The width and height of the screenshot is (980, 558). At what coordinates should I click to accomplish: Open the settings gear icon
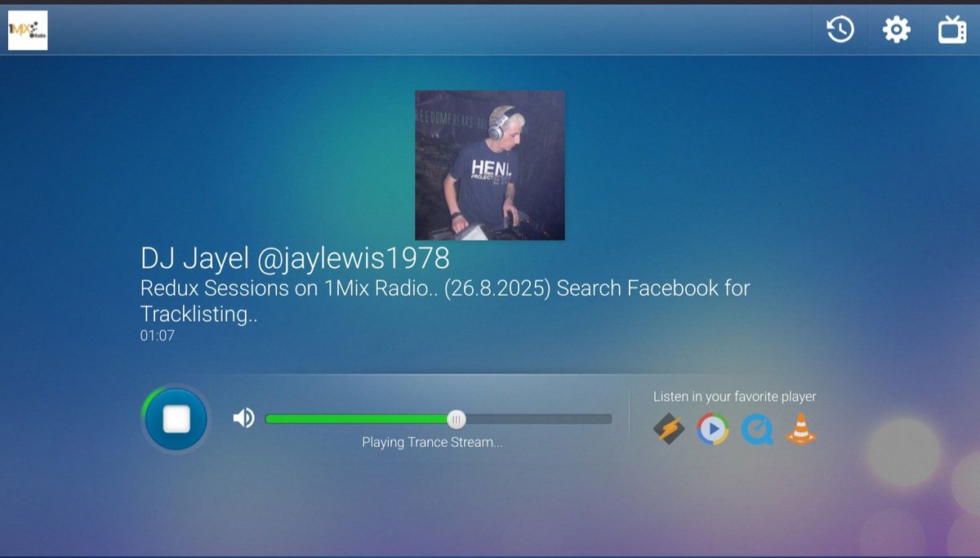[x=896, y=30]
